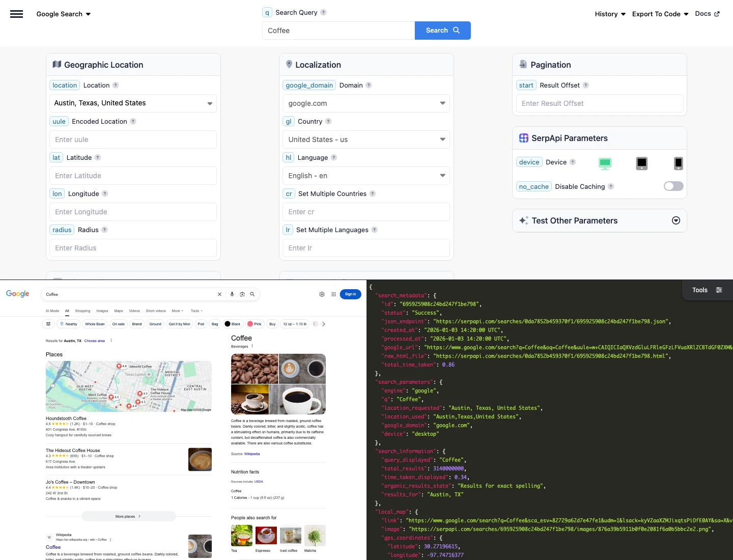Click the help icon beside Longitude
Image resolution: width=733 pixels, height=560 pixels.
click(x=105, y=193)
